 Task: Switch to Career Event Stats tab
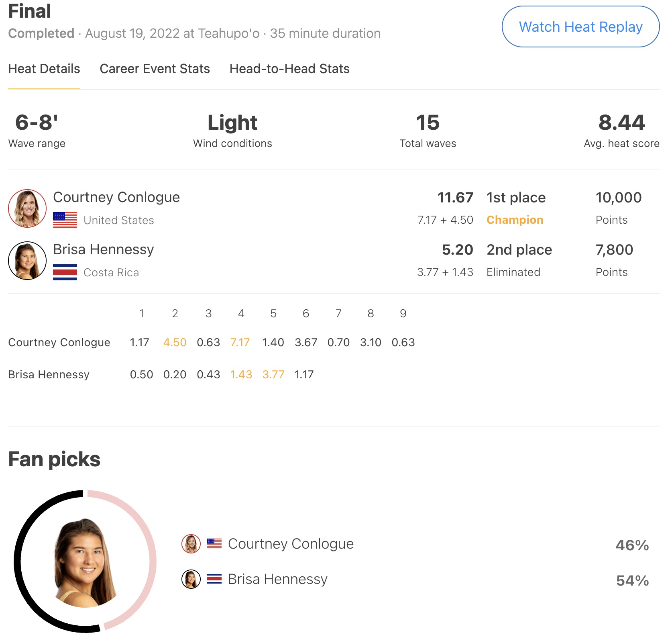[155, 69]
